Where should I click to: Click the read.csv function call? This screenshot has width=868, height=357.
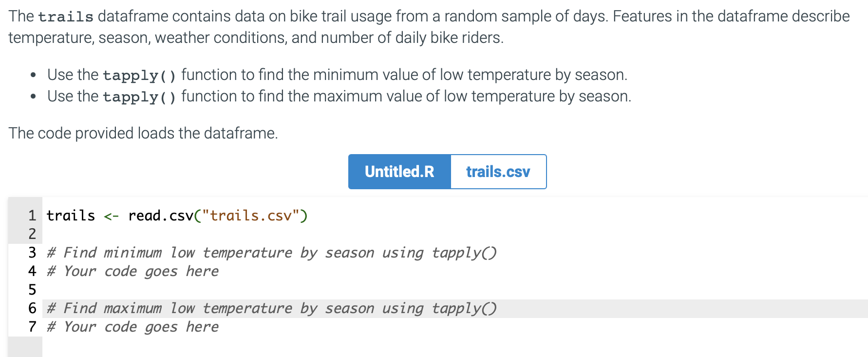(161, 215)
